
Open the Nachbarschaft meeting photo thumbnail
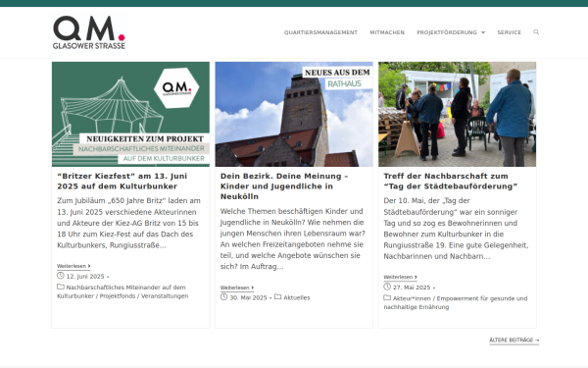coord(457,114)
